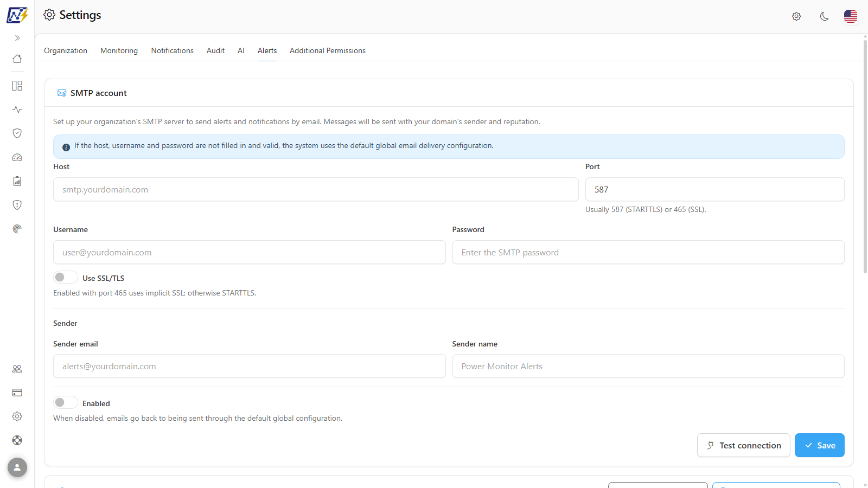This screenshot has height=488, width=868.
Task: Click the Host input field
Action: coord(316,190)
